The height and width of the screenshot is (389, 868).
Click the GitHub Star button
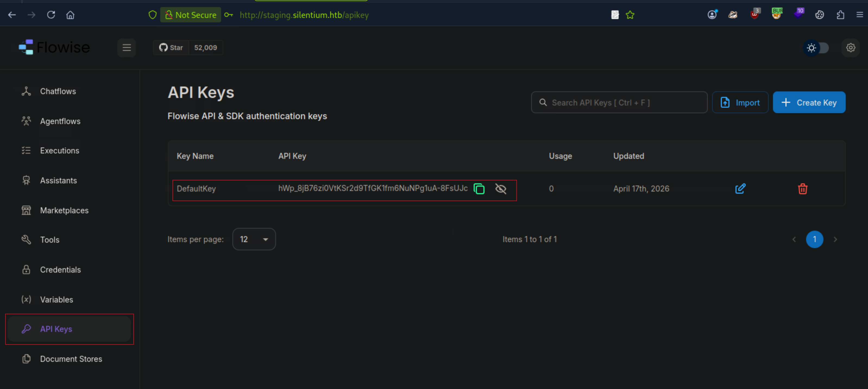(x=171, y=48)
